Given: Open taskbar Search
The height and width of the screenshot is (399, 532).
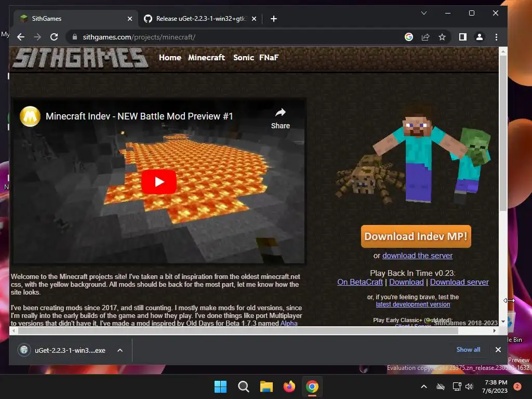Looking at the screenshot, I should [243, 387].
